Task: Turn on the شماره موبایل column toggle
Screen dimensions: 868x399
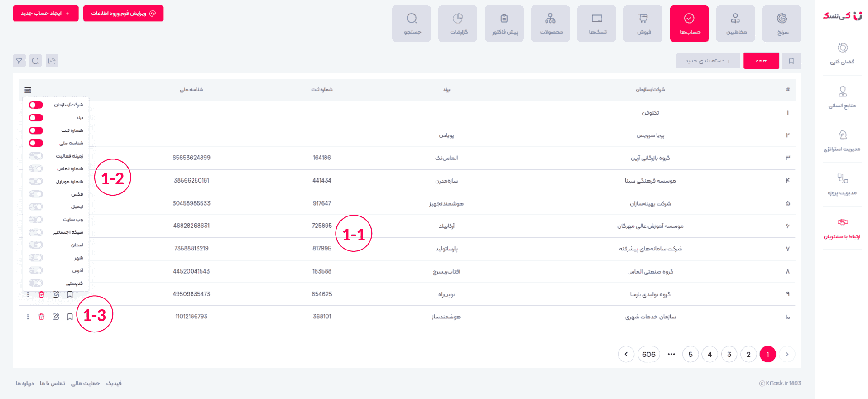Action: [x=36, y=181]
